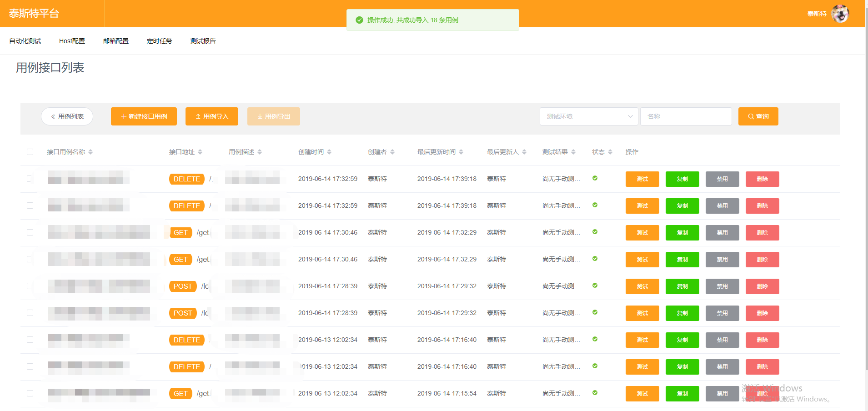Image resolution: width=868 pixels, height=411 pixels.
Task: Sort by 测试结果 column sort icon
Action: point(573,152)
